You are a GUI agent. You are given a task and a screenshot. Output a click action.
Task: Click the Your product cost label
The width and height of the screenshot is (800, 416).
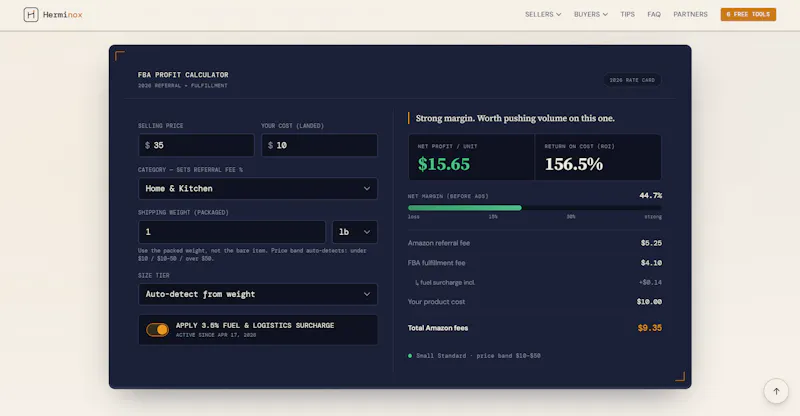[436, 302]
